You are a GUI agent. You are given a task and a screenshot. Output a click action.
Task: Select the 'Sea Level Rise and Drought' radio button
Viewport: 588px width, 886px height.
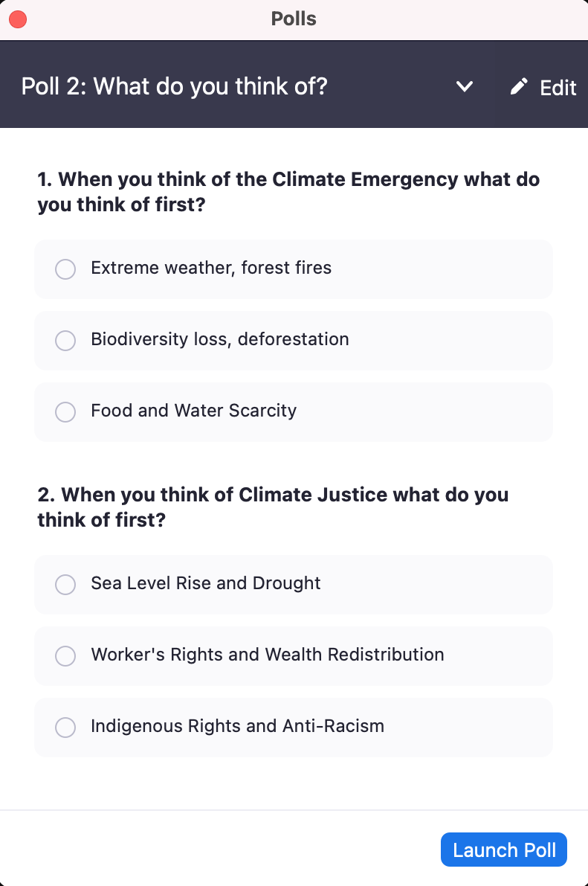tap(65, 585)
